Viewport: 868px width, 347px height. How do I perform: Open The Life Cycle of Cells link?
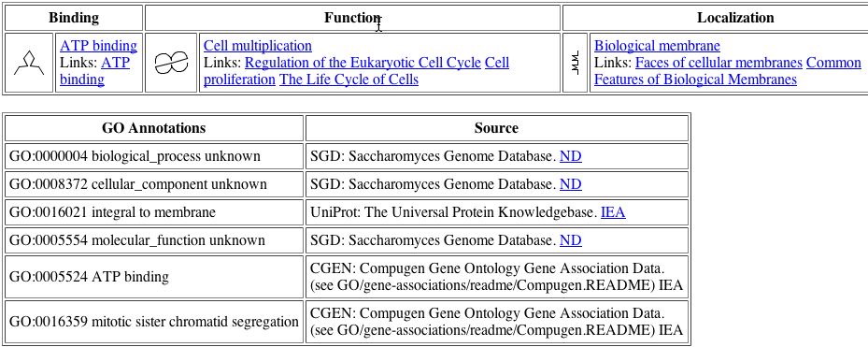pos(349,80)
